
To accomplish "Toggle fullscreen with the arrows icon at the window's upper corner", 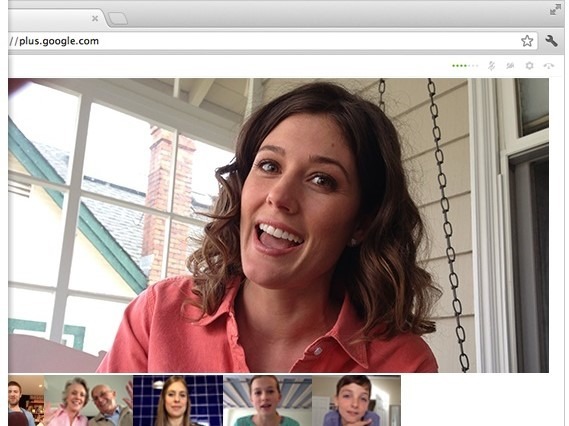I will (555, 10).
